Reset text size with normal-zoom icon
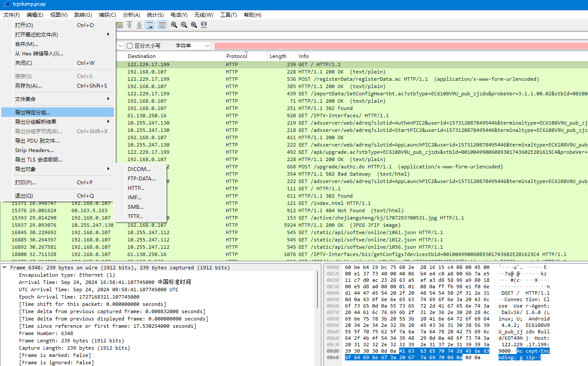 (x=194, y=25)
